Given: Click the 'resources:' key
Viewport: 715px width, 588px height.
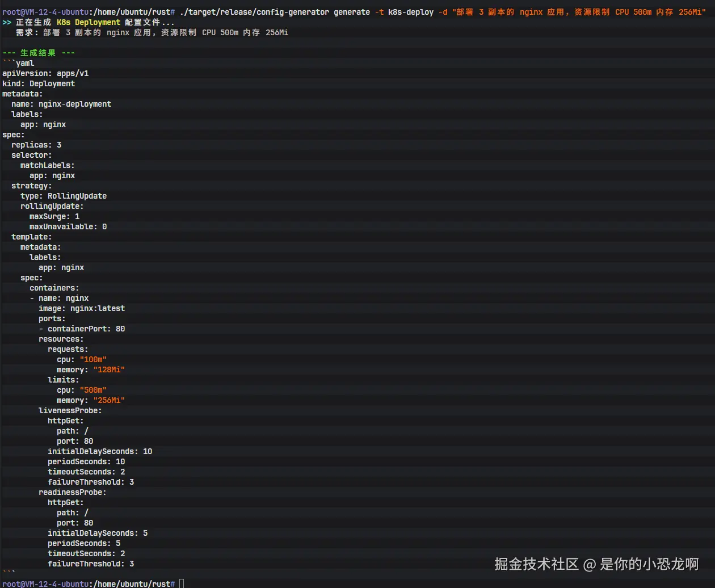Looking at the screenshot, I should [x=61, y=339].
